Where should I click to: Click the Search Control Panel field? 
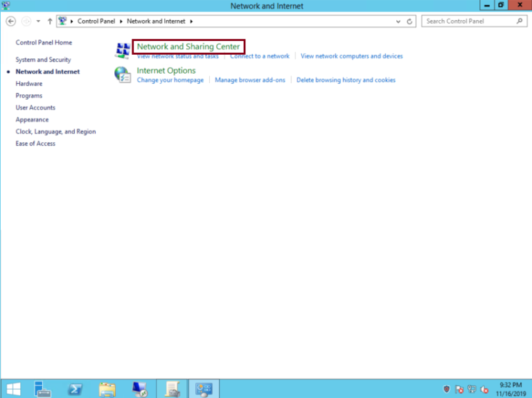click(x=469, y=21)
